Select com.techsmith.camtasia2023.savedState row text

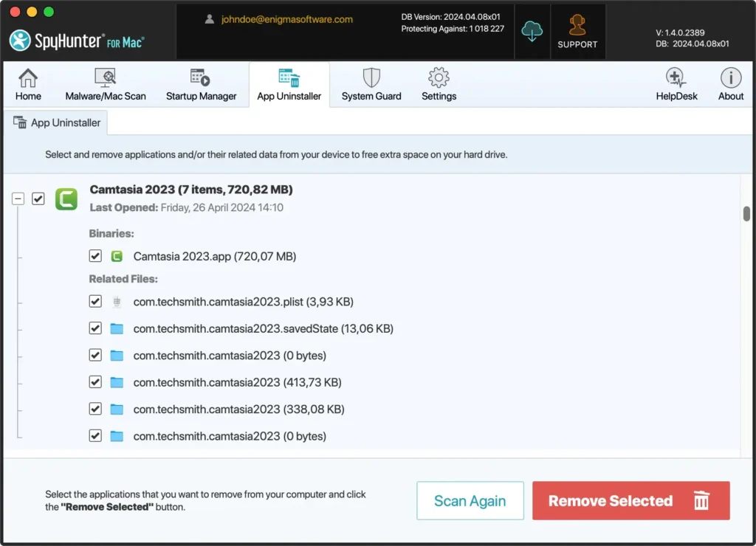coord(264,328)
